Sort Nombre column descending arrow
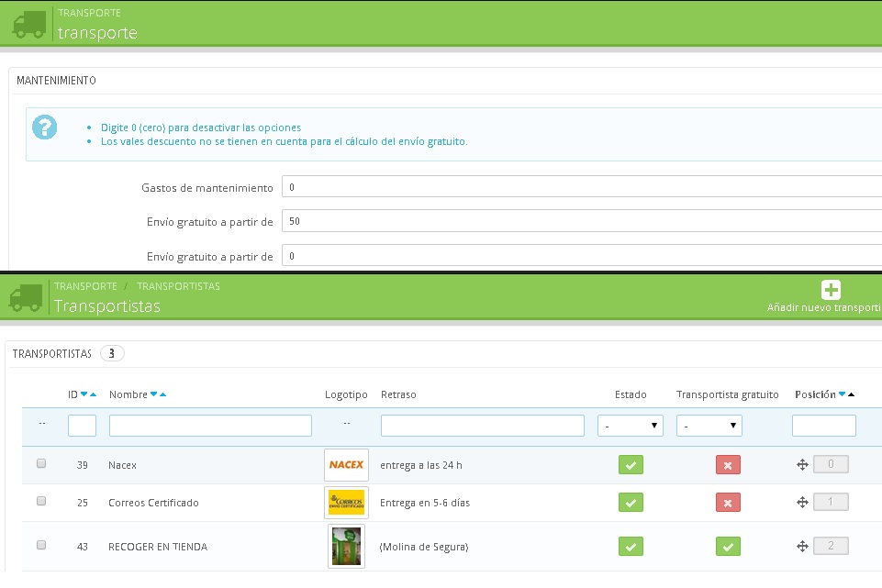Image resolution: width=882 pixels, height=588 pixels. point(153,394)
